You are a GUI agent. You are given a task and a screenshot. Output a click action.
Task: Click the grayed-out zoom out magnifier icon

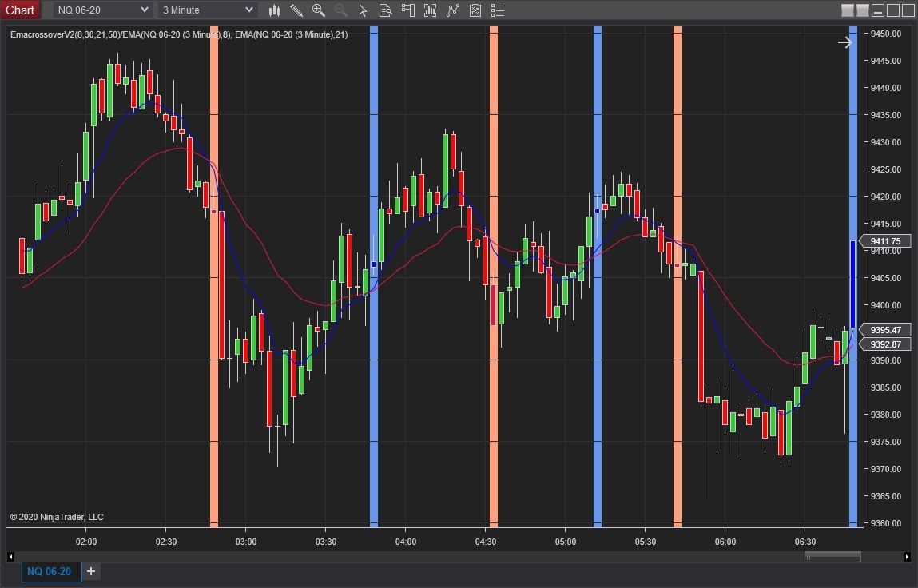(x=340, y=10)
